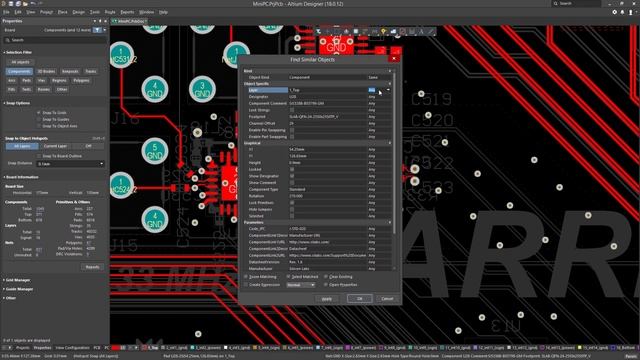Screen dimensions: 640x360
Task: Pin the Properties panel
Action: [100, 21]
